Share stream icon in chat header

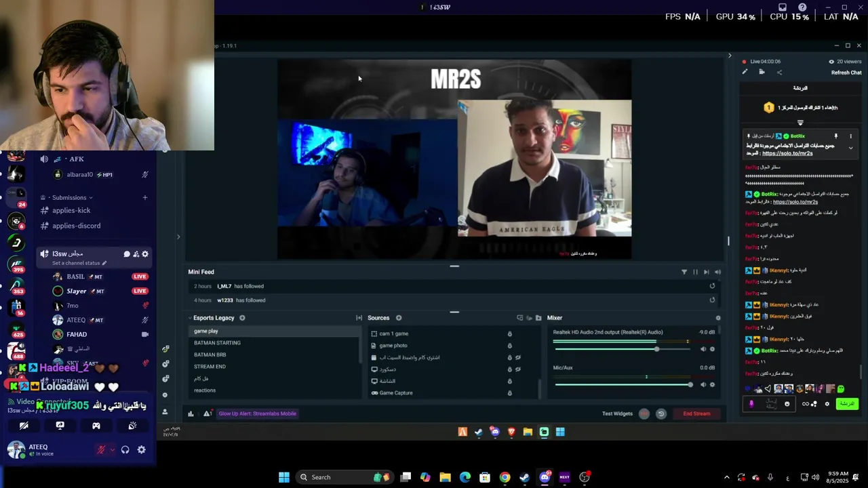779,72
